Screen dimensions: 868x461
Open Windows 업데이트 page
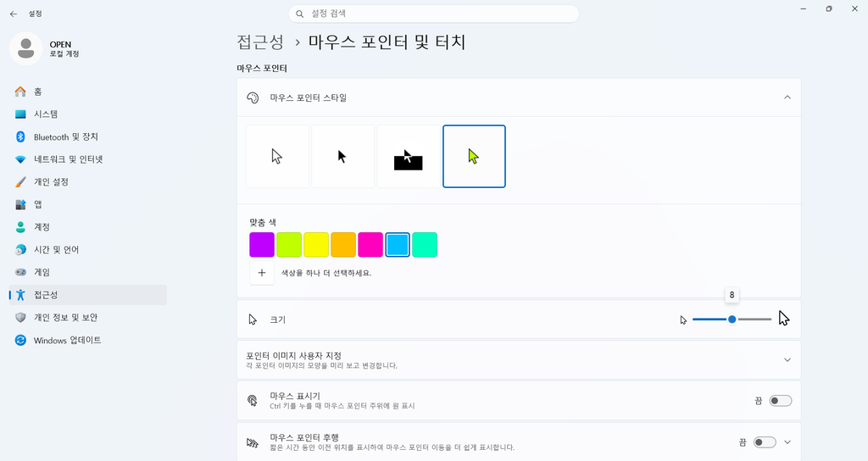[87, 341]
